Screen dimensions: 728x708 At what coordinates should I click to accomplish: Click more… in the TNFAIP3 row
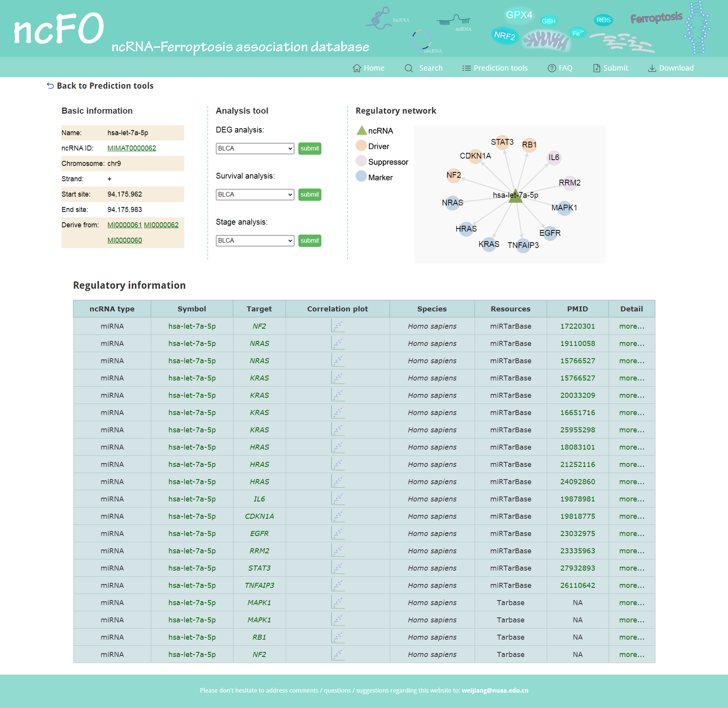[x=632, y=585]
